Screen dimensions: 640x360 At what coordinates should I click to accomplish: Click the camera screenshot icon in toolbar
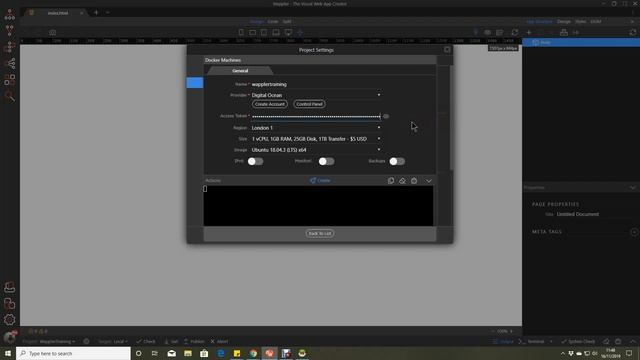click(x=53, y=32)
